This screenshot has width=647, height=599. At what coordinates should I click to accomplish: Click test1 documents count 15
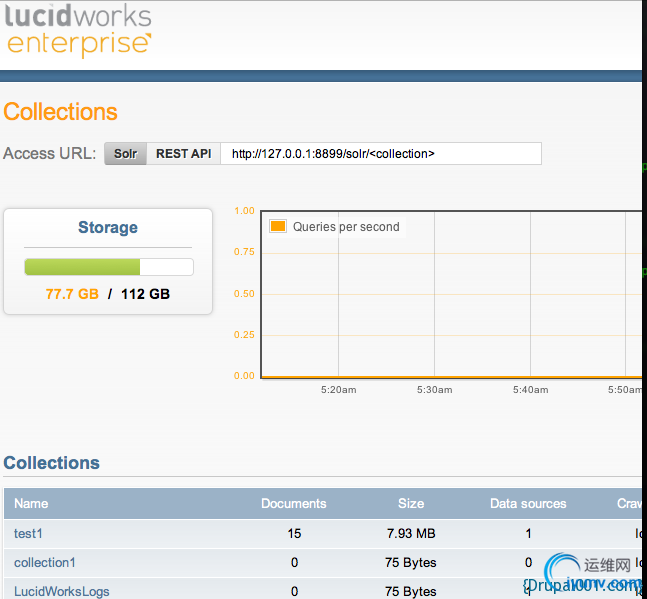pyautogui.click(x=294, y=533)
